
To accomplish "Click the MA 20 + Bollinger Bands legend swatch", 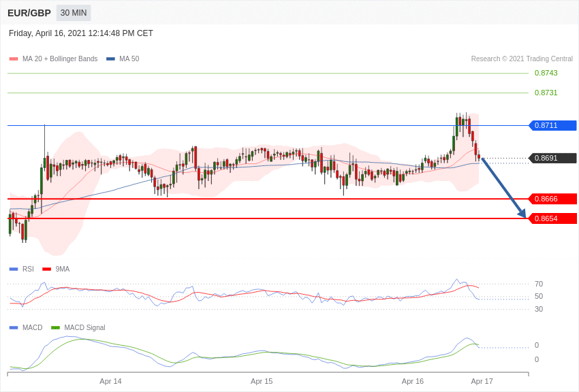I will tap(14, 59).
